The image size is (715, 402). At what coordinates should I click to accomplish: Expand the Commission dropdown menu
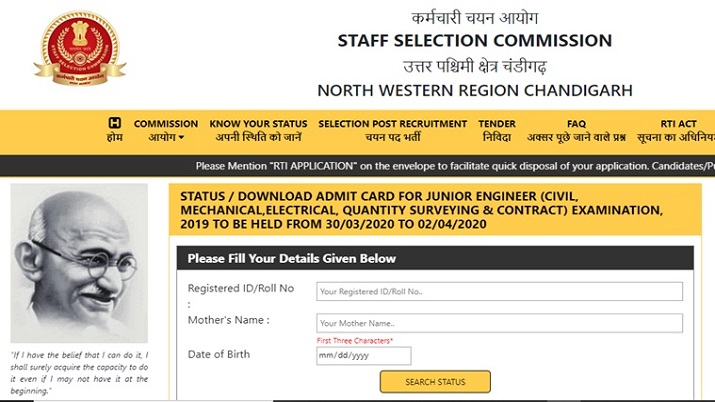click(x=165, y=130)
